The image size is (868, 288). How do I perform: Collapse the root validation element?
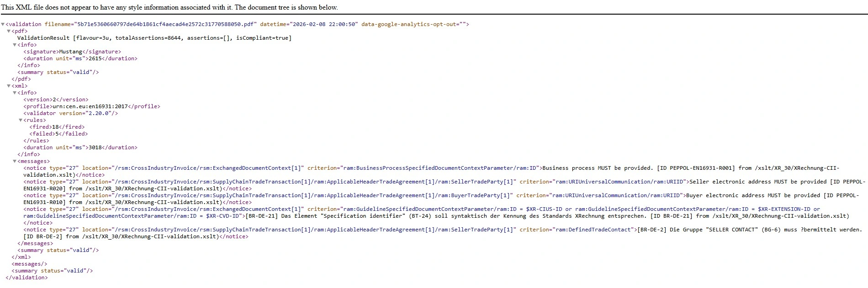[3, 25]
